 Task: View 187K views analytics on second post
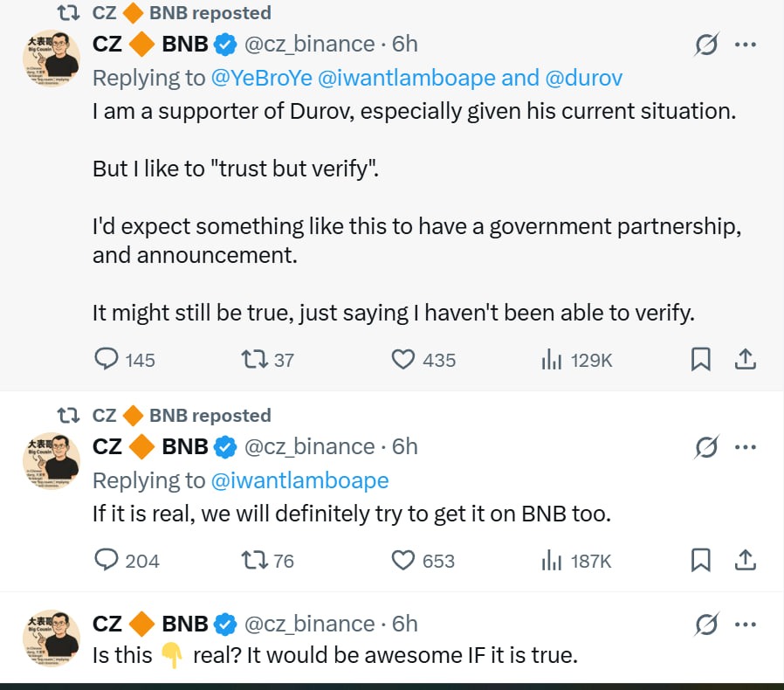tap(551, 560)
